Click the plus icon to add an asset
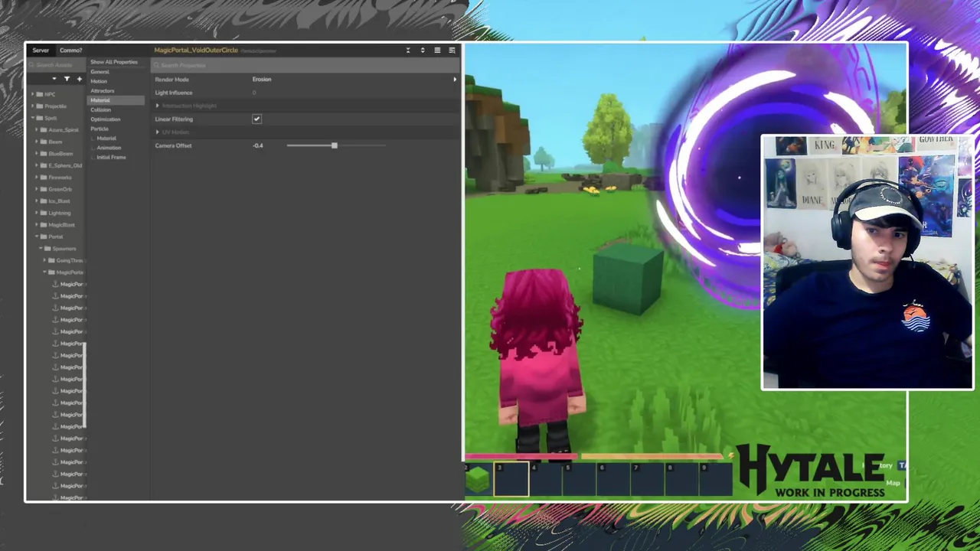 coord(79,79)
